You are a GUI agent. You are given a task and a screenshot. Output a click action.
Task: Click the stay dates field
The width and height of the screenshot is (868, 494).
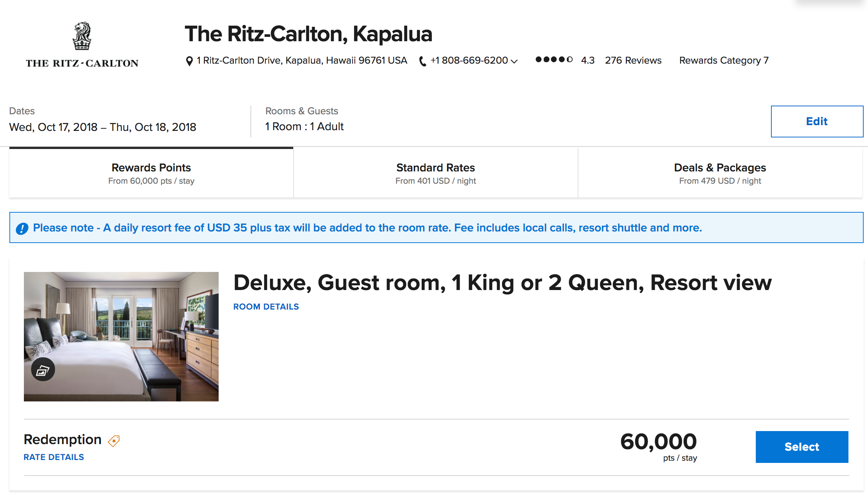(x=103, y=127)
